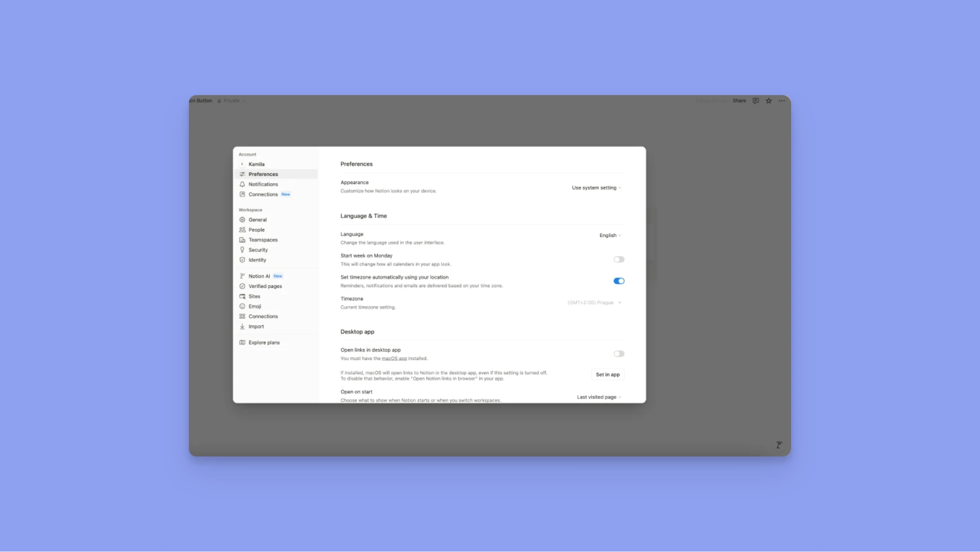
Task: Select the Teamspaces icon in the sidebar
Action: tap(243, 240)
